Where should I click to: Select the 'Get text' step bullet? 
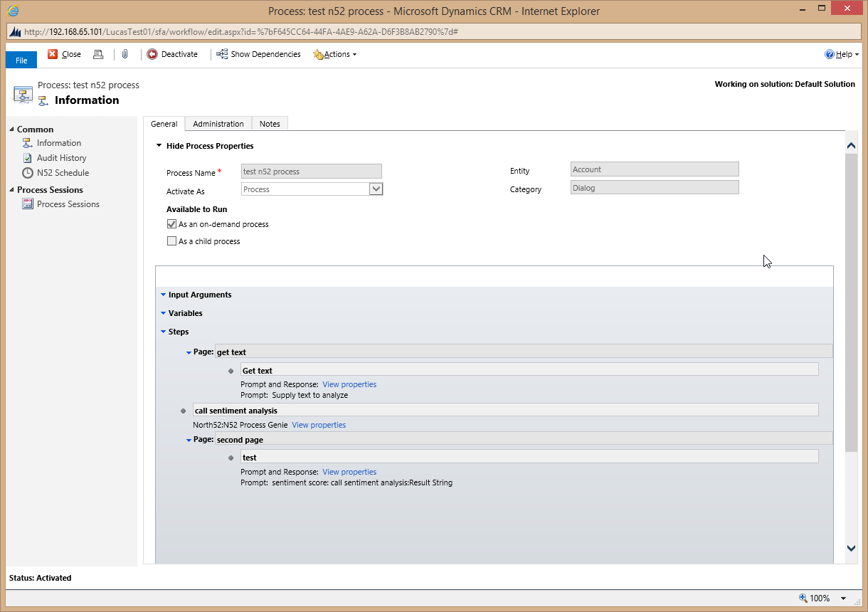pos(231,371)
